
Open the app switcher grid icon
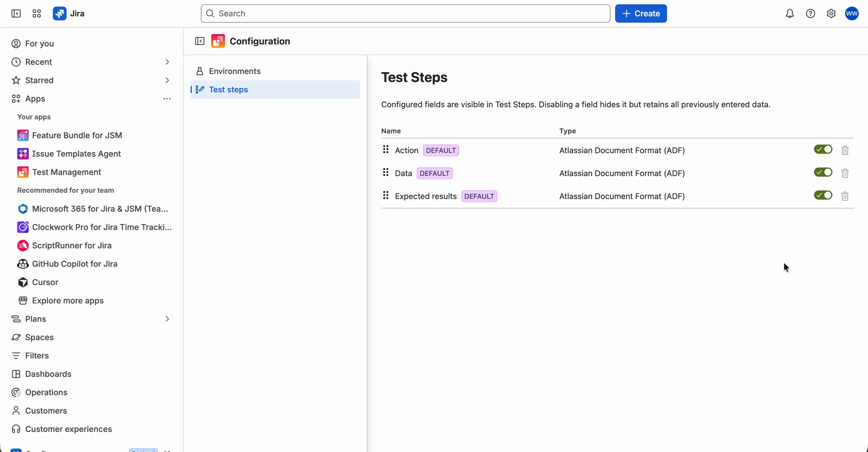(36, 13)
